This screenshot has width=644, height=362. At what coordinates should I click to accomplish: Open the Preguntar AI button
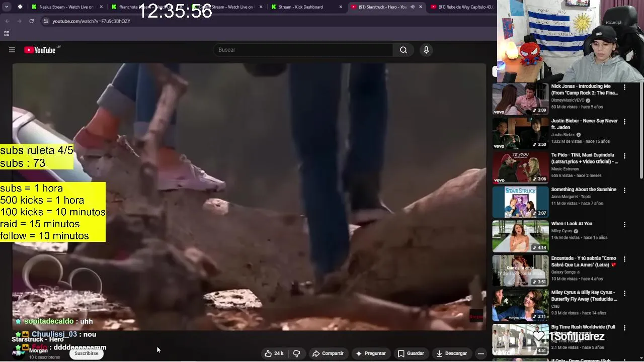coord(371,353)
